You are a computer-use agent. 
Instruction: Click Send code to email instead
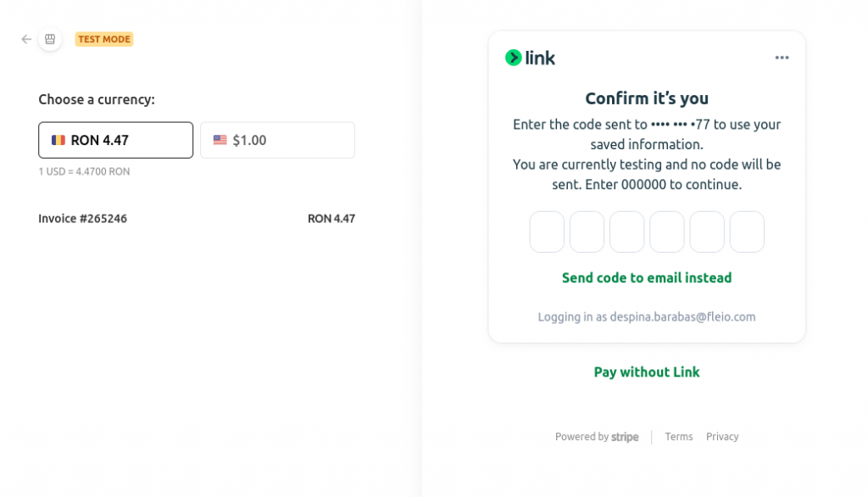647,277
